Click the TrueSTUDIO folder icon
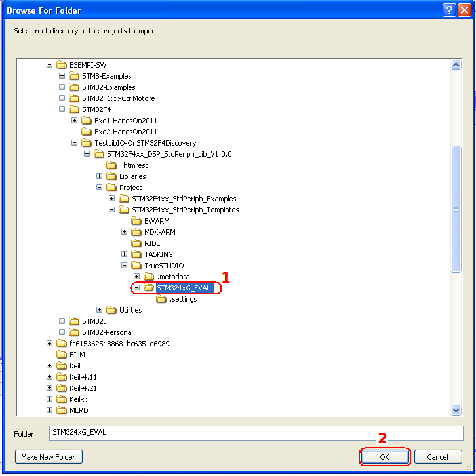This screenshot has height=476, width=476. 136,266
